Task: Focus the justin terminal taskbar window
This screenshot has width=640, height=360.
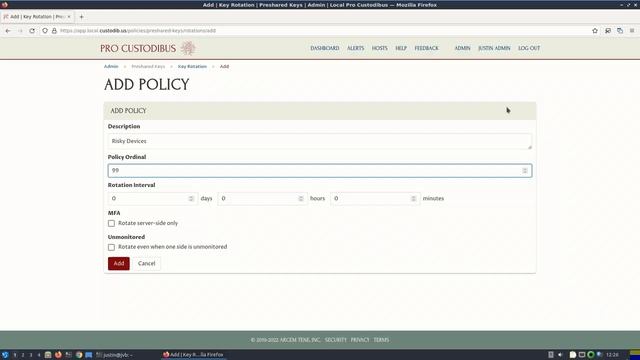Action: pos(114,355)
